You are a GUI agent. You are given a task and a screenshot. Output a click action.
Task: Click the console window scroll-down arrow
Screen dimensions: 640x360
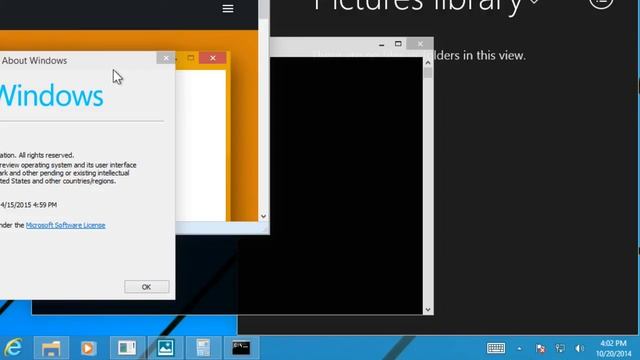coord(428,310)
